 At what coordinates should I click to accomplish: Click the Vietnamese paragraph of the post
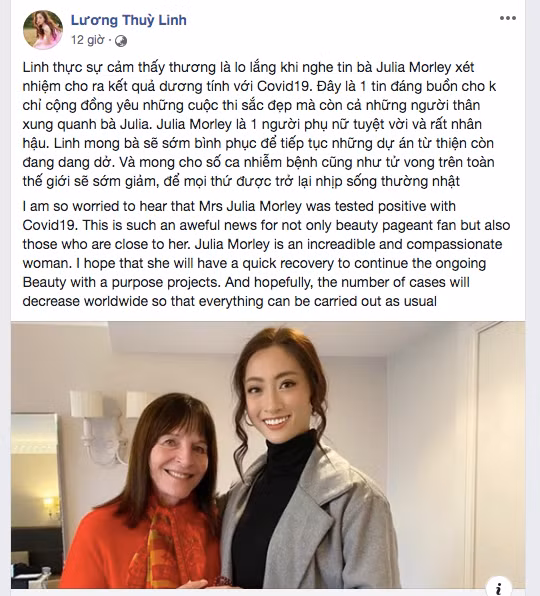point(259,124)
